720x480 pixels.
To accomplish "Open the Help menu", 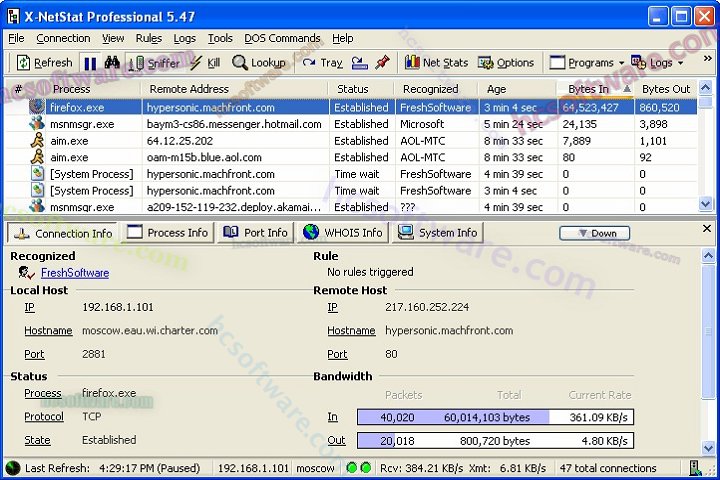I will point(343,38).
